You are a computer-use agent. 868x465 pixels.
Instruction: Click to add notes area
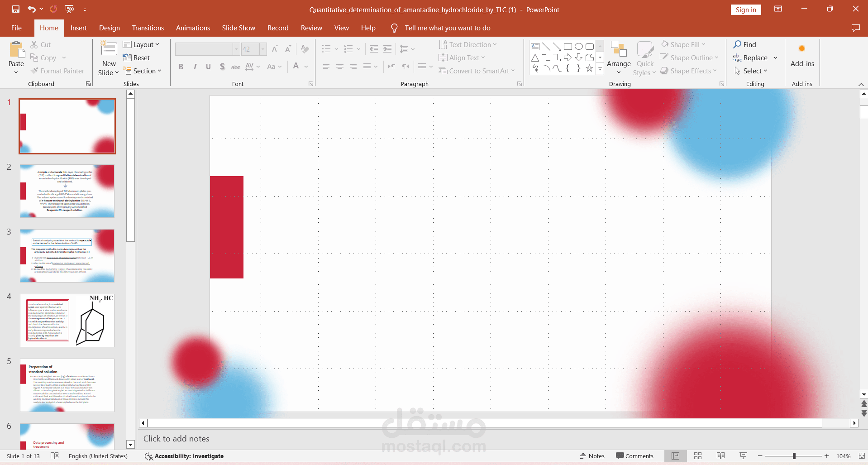tap(176, 438)
